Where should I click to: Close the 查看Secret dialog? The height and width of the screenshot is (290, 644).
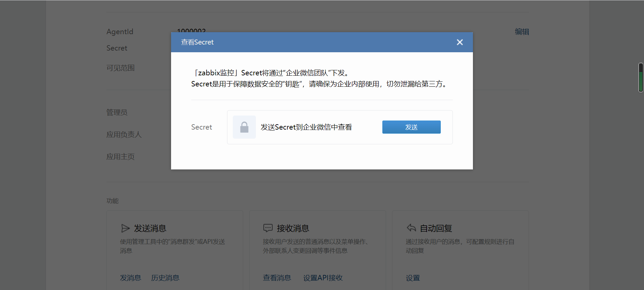(x=460, y=42)
